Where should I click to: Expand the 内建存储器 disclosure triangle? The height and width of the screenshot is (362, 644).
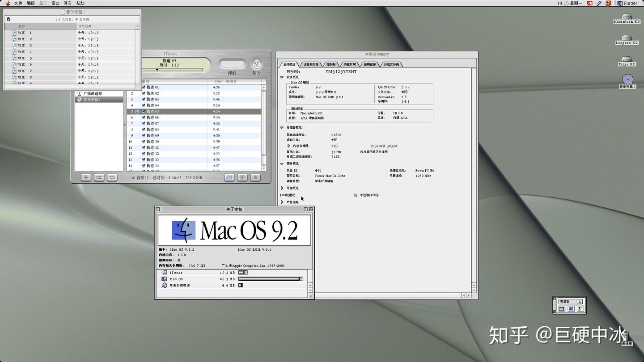click(x=288, y=146)
